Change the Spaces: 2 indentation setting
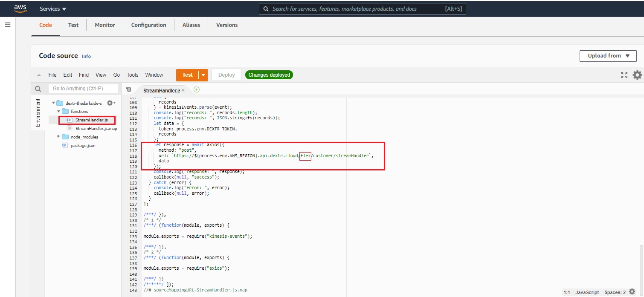This screenshot has width=644, height=297. (x=615, y=292)
